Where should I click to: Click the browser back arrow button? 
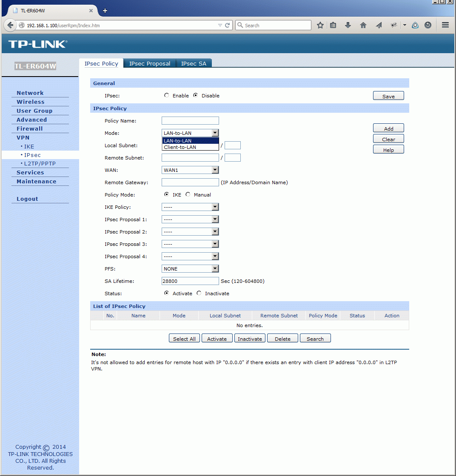click(x=10, y=25)
